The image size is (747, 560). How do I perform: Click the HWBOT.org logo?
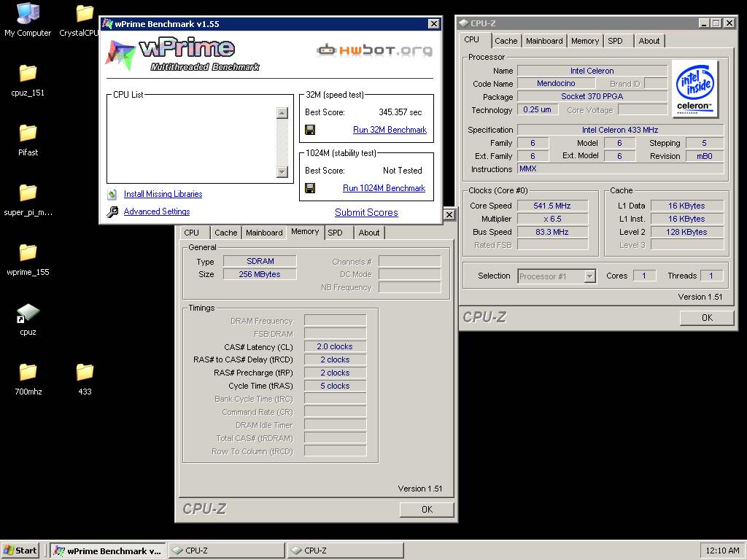click(374, 50)
